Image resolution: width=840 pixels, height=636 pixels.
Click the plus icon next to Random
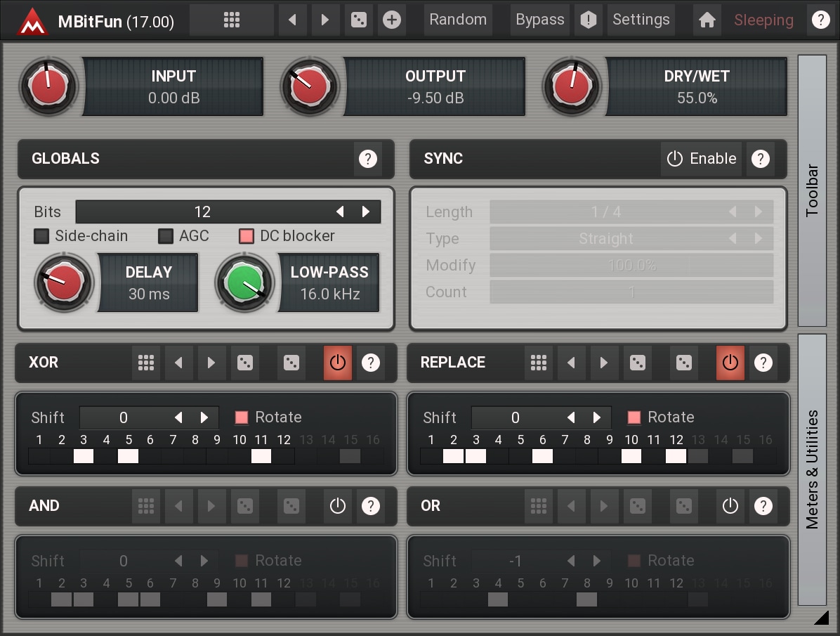pyautogui.click(x=392, y=20)
